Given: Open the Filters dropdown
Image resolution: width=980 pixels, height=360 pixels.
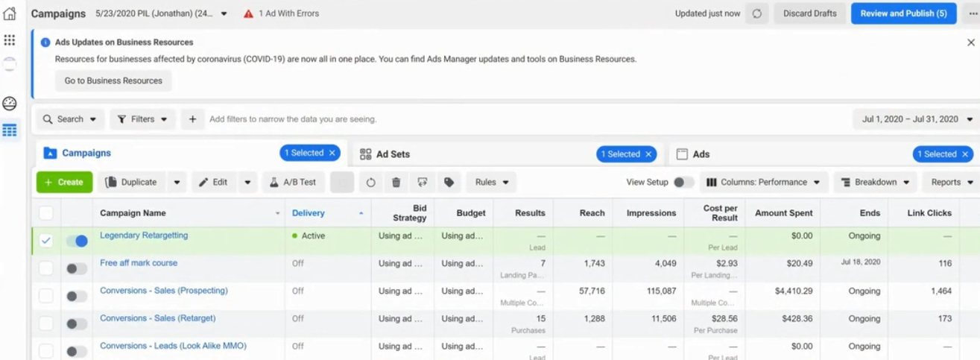Looking at the screenshot, I should tap(142, 119).
